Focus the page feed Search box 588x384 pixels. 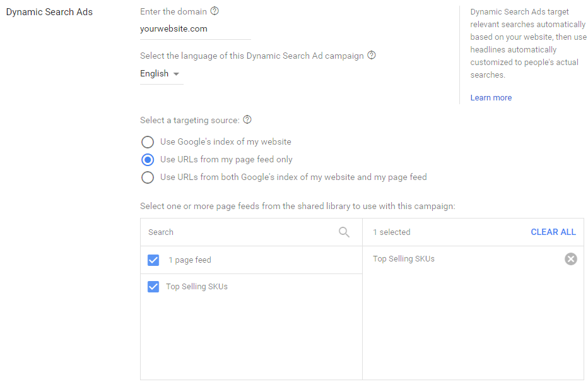point(240,232)
